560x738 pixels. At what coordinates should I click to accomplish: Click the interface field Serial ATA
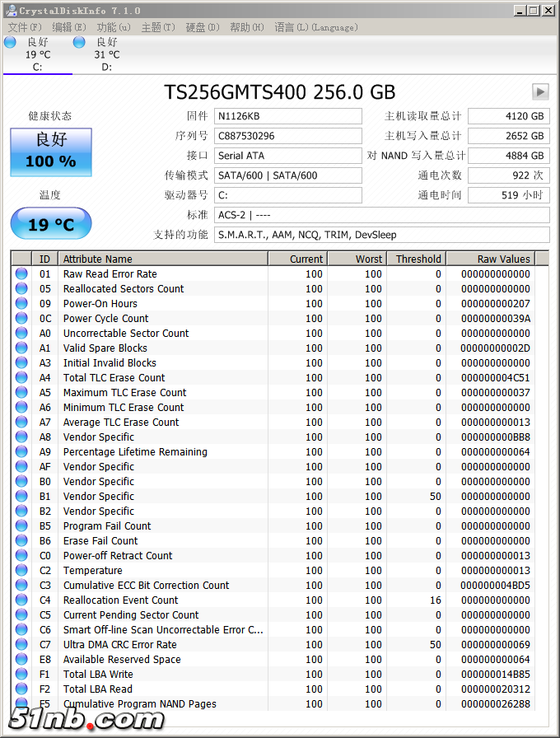(x=288, y=156)
